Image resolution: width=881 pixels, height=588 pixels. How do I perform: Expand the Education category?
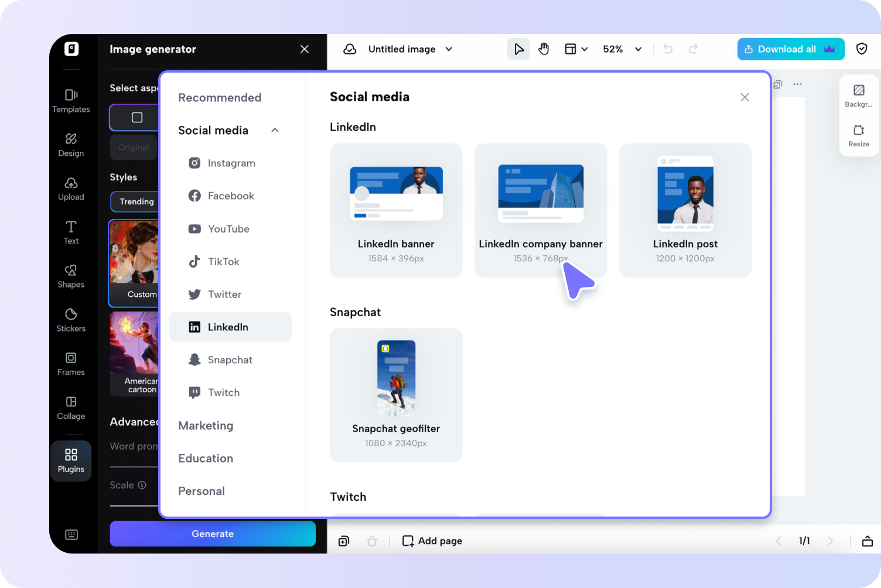click(206, 459)
